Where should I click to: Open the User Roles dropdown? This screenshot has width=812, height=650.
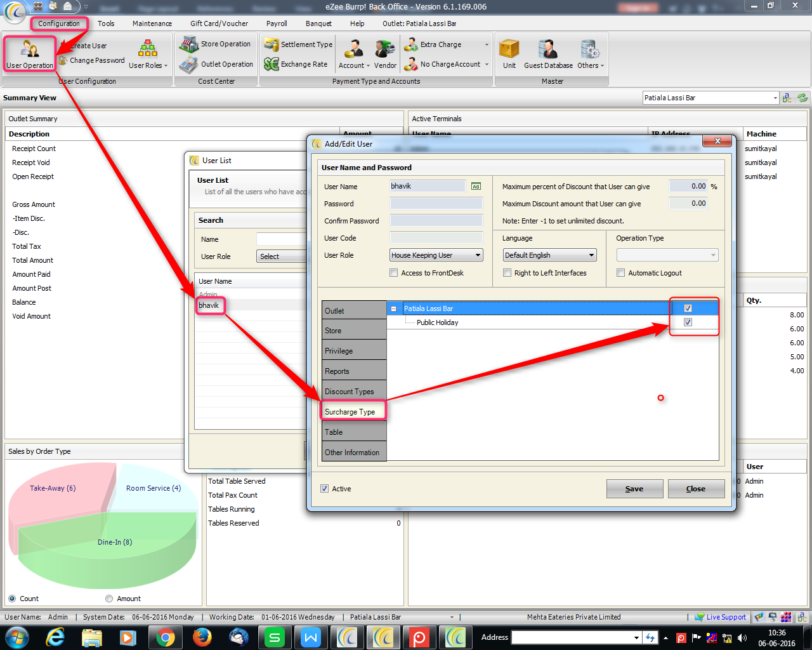pos(148,55)
